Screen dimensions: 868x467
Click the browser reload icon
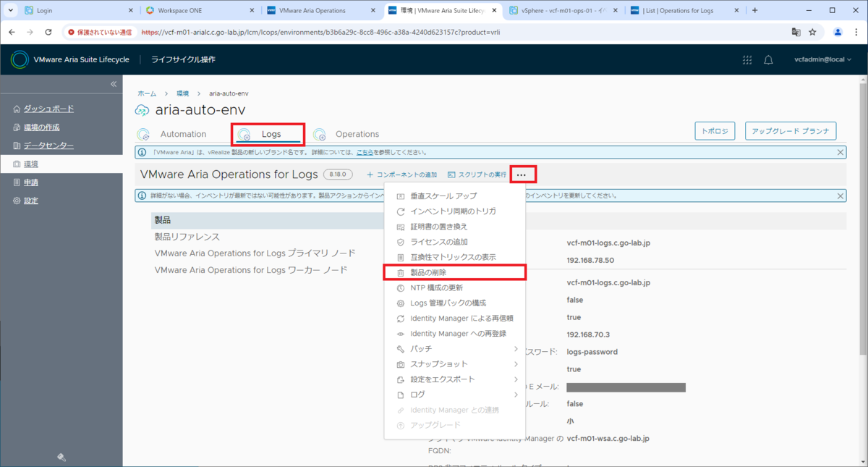click(48, 32)
